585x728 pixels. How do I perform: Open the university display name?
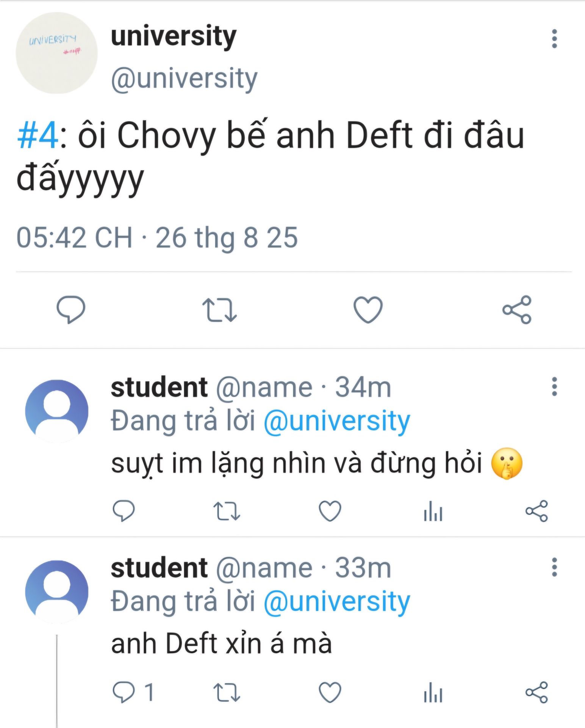174,36
